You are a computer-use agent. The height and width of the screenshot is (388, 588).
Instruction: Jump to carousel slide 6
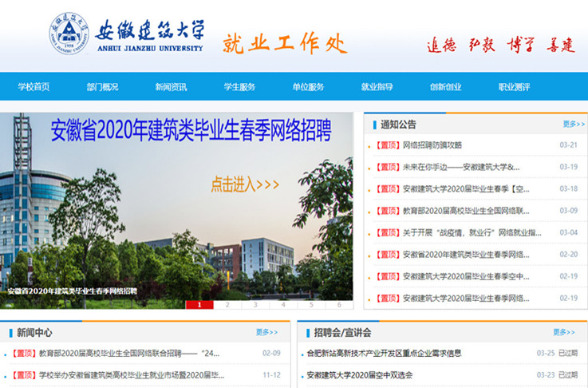(339, 304)
